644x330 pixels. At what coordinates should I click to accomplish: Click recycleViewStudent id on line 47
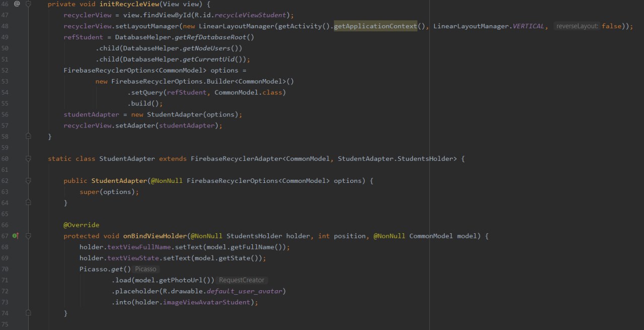point(251,15)
